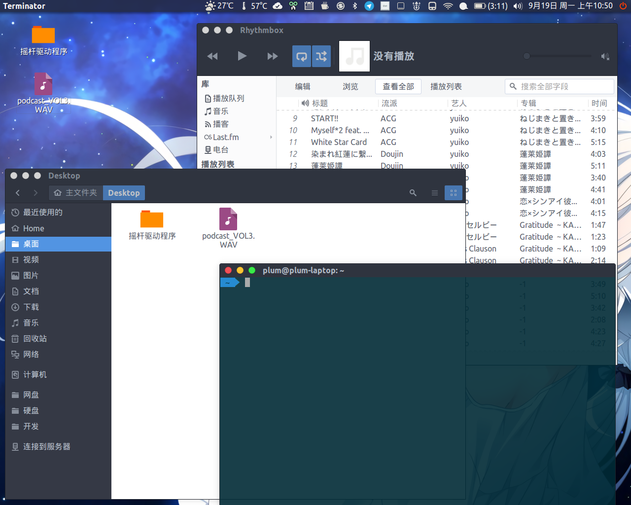The width and height of the screenshot is (631, 505).
Task: Open 视频 folder in sidebar
Action: click(x=58, y=260)
